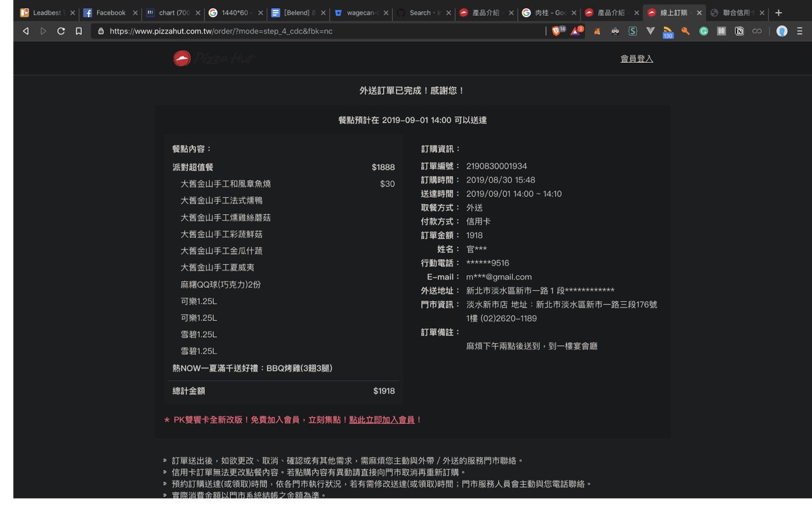Click the Grammarly extension icon
The width and height of the screenshot is (812, 514).
(704, 31)
